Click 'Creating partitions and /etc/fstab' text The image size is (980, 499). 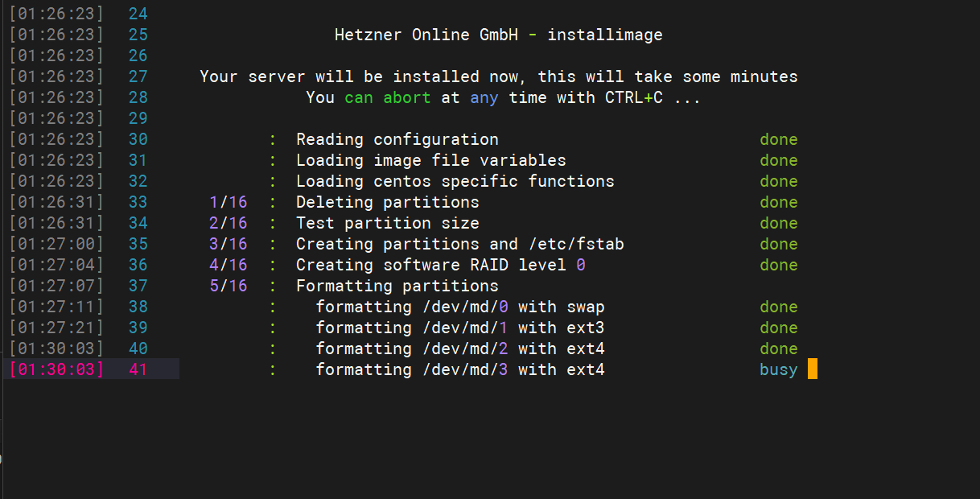point(460,244)
